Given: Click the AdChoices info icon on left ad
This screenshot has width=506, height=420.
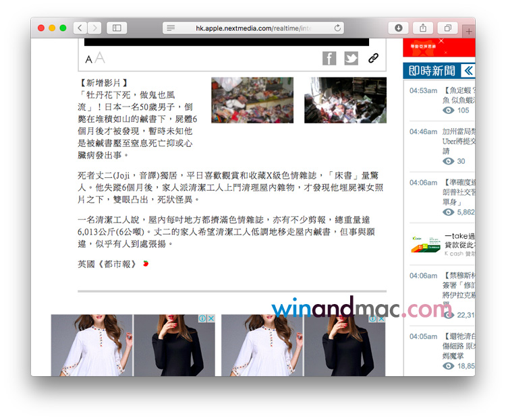Looking at the screenshot, I should [202, 318].
